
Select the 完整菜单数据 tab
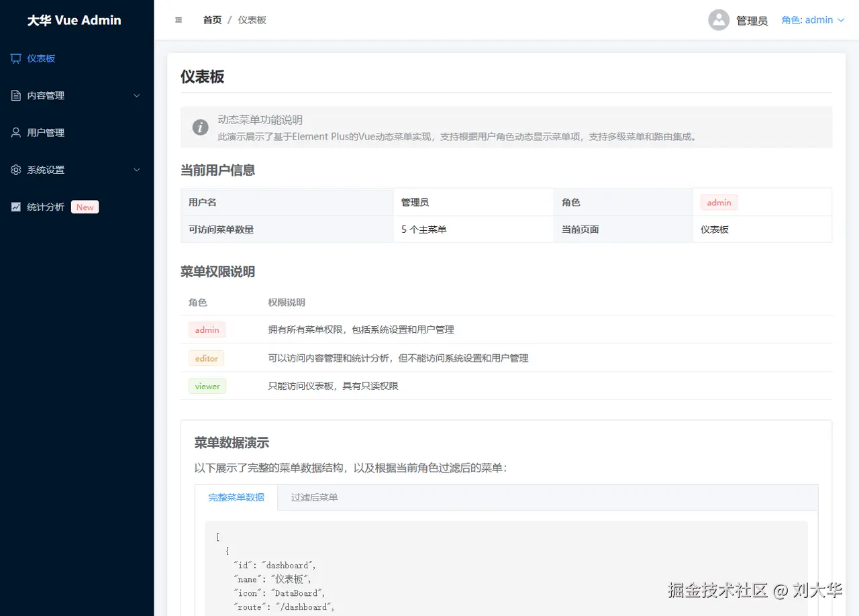coord(237,497)
